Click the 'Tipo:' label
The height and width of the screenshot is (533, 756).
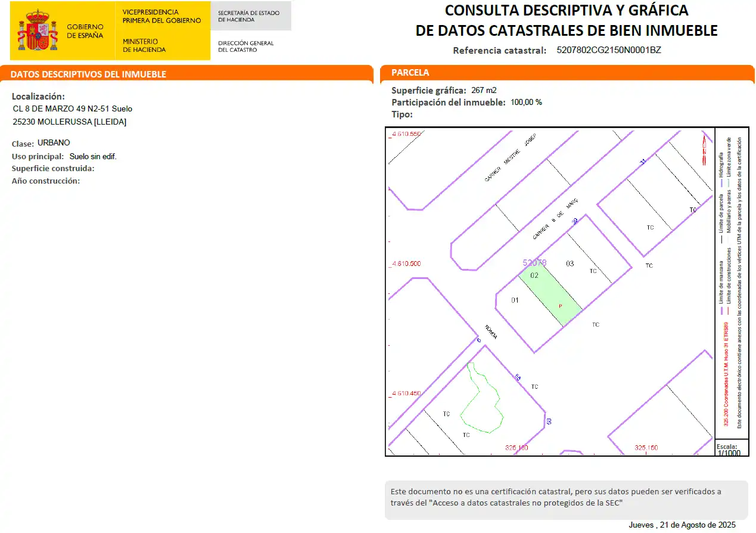(402, 114)
